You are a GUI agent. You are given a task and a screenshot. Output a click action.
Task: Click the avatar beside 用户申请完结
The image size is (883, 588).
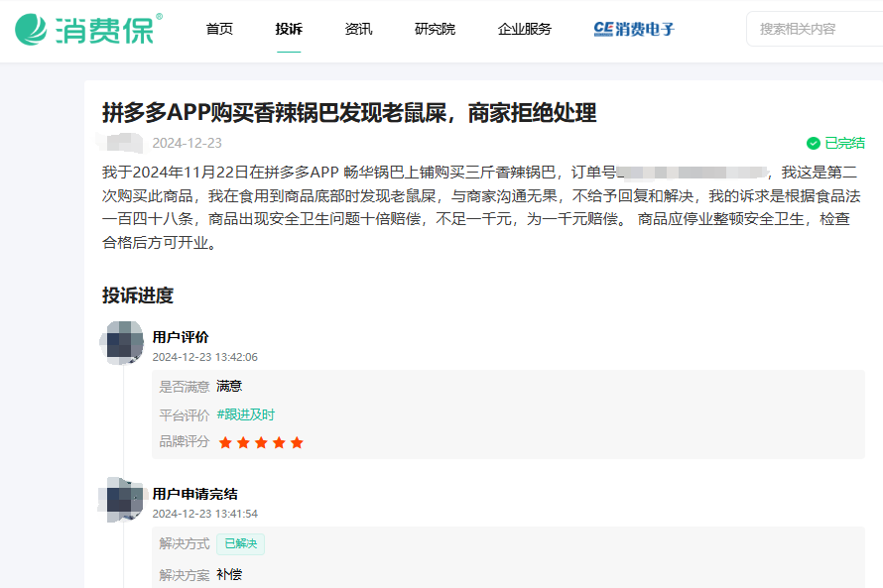pos(122,499)
